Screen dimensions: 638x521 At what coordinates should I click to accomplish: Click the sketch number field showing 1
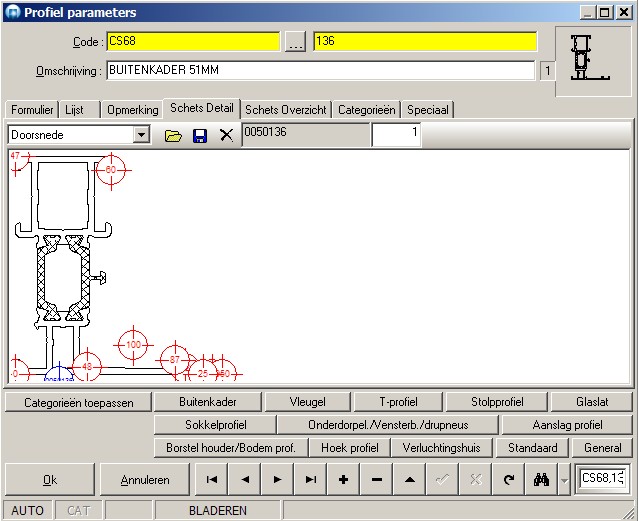click(x=396, y=135)
